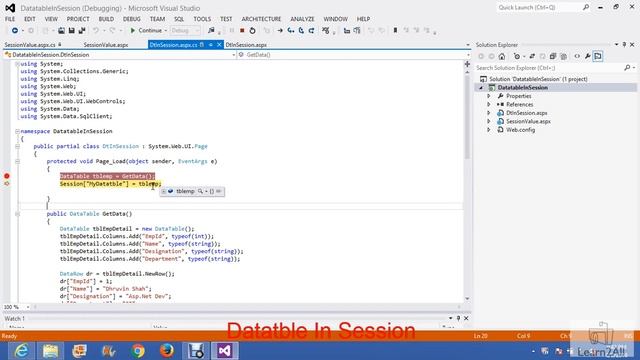Restart debugging with the circular arrow icon
The image size is (640, 360).
[252, 31]
